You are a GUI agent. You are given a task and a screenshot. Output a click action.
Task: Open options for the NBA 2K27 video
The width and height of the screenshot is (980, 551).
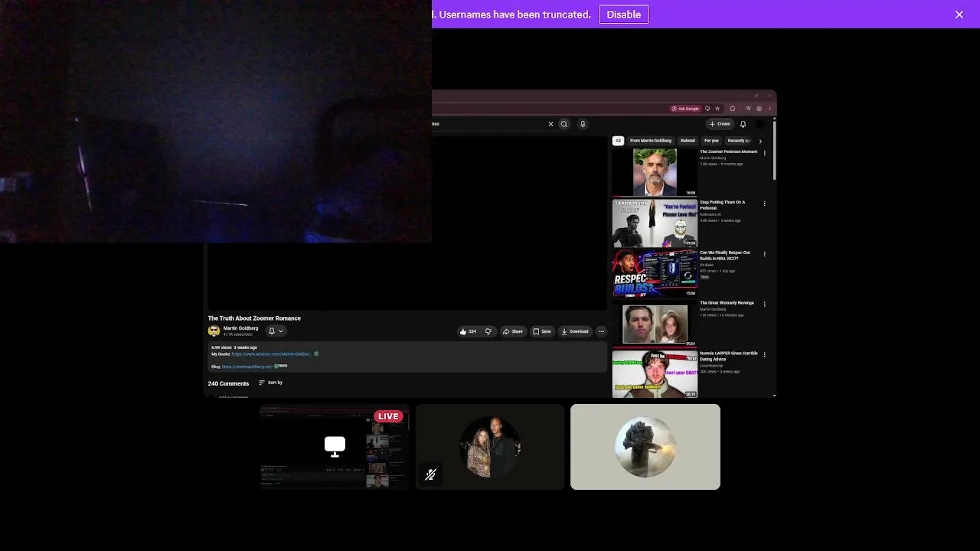tap(764, 254)
